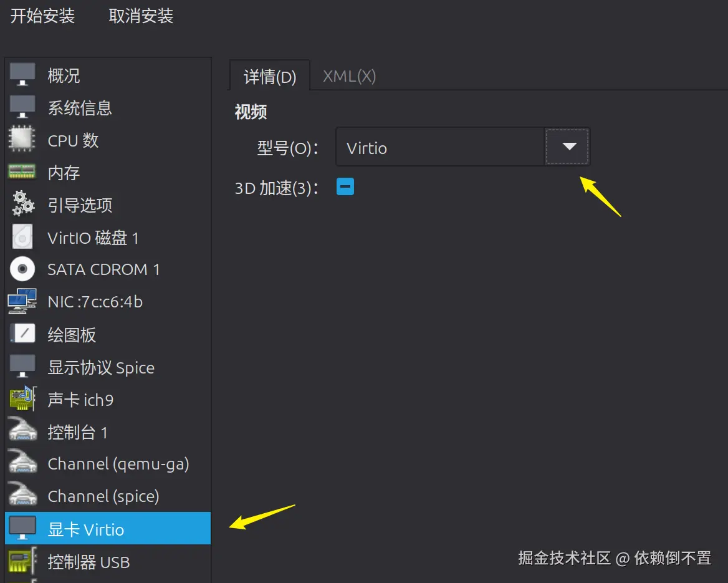The width and height of the screenshot is (728, 583).
Task: Click the 显卡 Virtio monitor icon
Action: [22, 528]
